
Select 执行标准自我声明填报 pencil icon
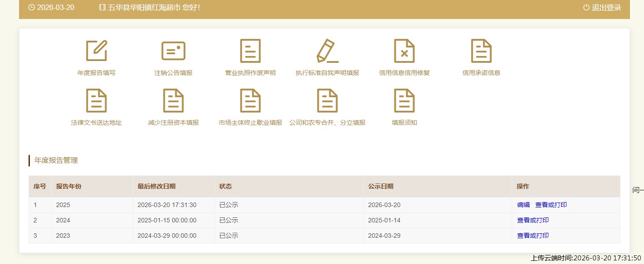[327, 51]
